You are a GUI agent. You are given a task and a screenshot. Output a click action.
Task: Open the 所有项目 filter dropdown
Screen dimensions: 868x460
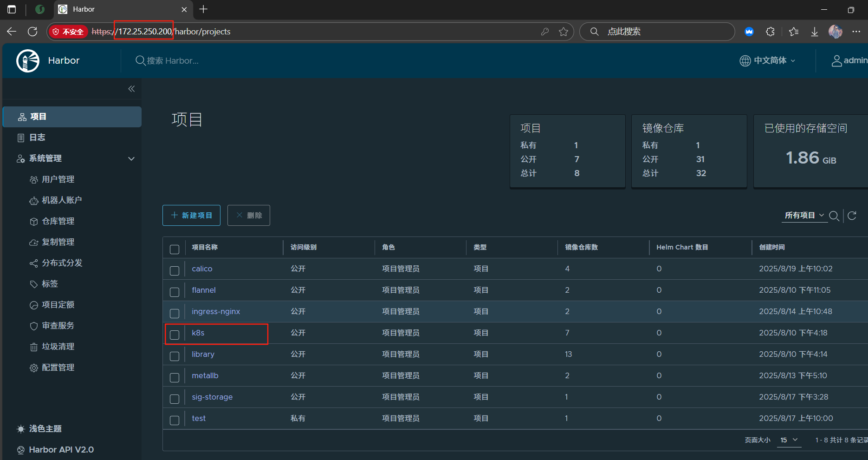coord(804,216)
